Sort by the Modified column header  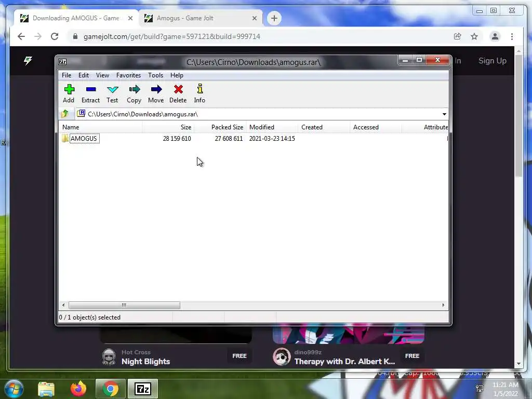click(272, 127)
